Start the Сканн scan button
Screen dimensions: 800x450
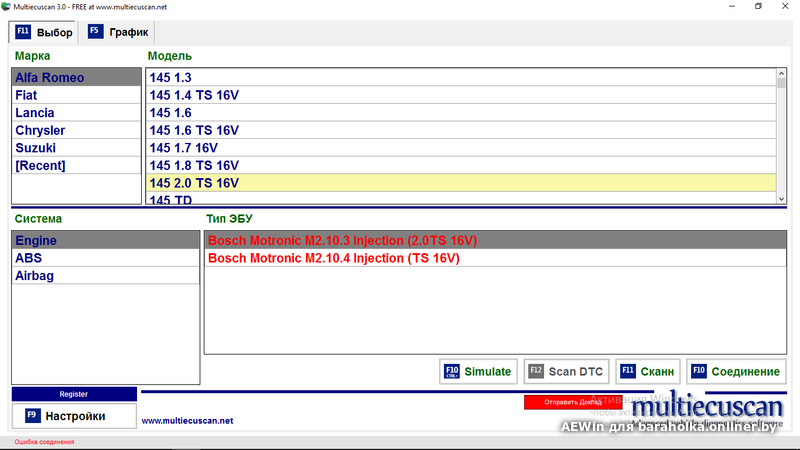(x=647, y=371)
